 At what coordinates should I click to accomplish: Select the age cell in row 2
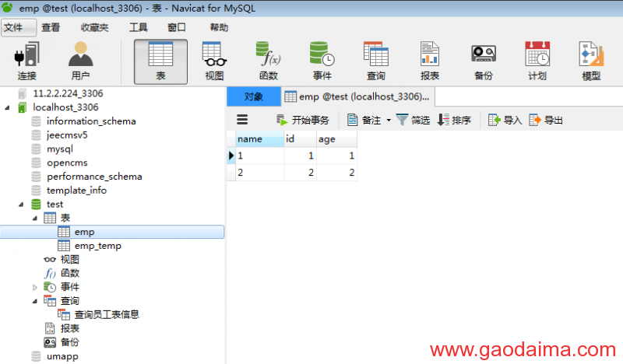coord(336,173)
